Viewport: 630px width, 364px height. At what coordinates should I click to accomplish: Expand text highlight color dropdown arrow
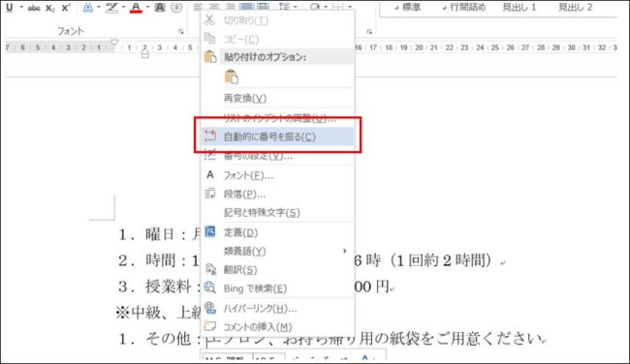tap(123, 7)
